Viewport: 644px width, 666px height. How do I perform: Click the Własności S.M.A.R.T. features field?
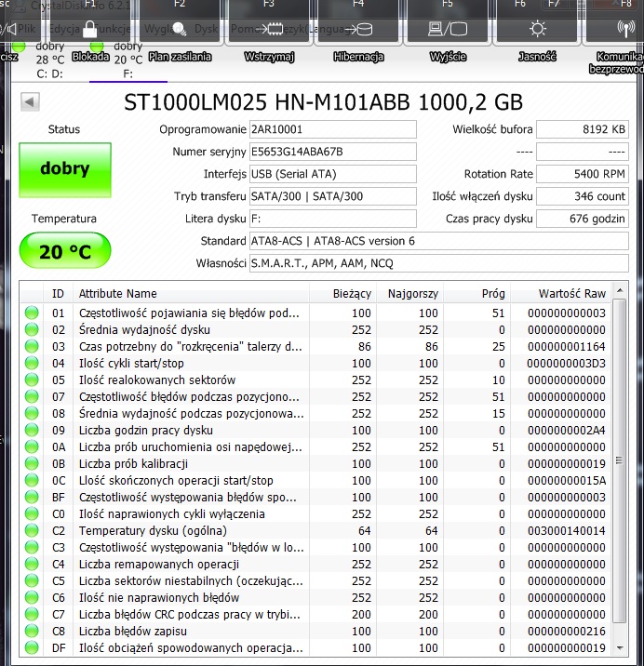click(x=439, y=263)
